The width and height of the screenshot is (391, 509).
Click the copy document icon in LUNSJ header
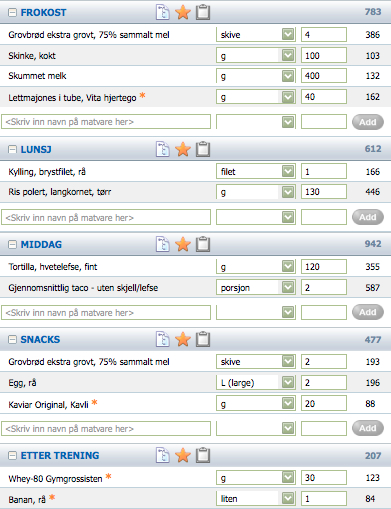click(x=163, y=149)
